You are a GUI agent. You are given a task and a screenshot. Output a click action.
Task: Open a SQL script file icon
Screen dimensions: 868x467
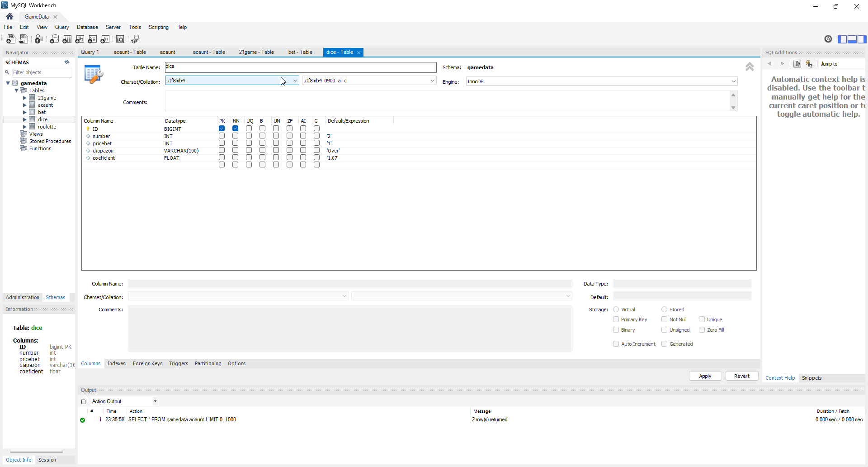coord(24,39)
